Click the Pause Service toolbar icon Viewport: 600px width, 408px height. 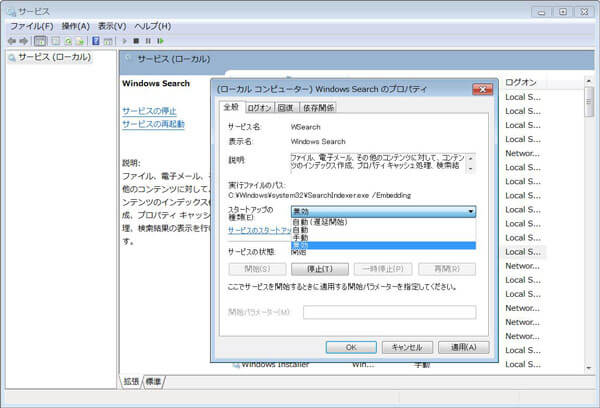pos(148,41)
